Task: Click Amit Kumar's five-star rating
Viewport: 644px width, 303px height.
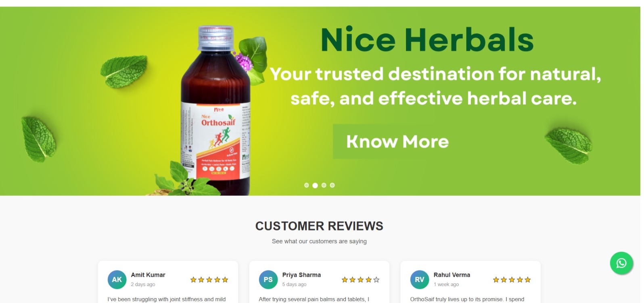Action: pyautogui.click(x=209, y=280)
